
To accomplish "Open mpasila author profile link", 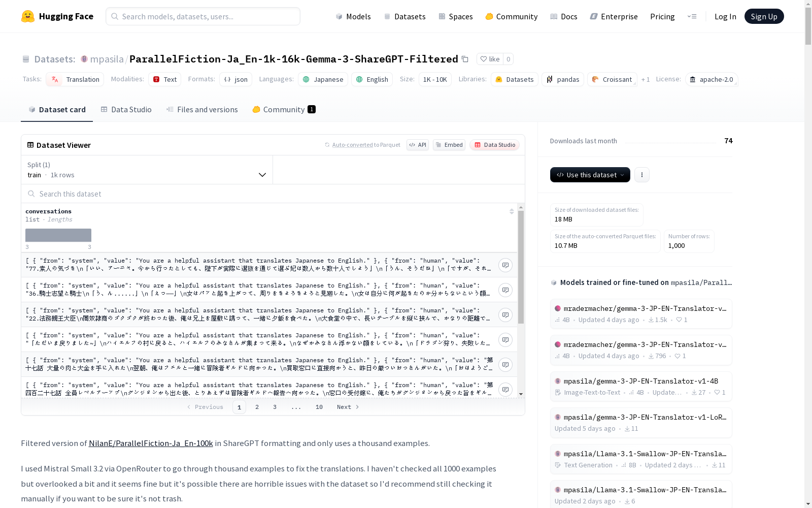I will (x=107, y=59).
